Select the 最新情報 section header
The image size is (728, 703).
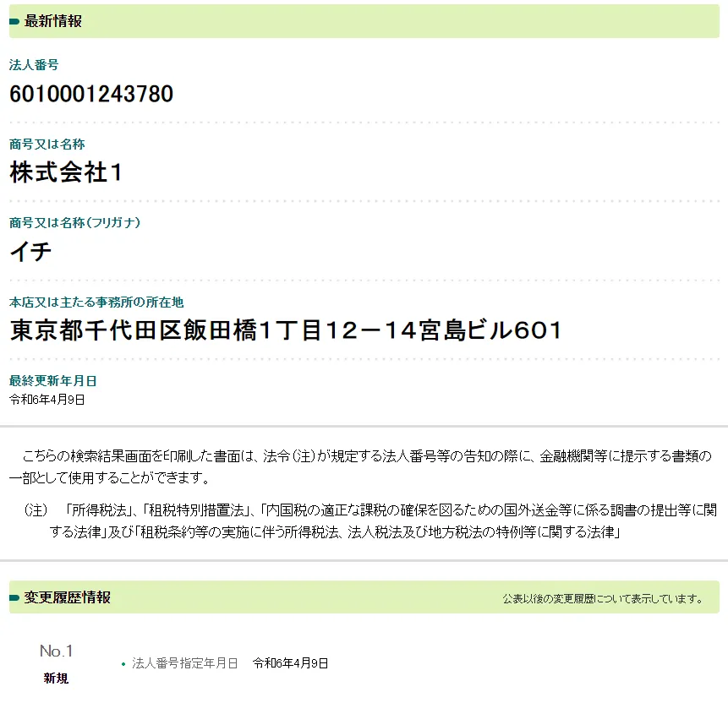pos(53,22)
